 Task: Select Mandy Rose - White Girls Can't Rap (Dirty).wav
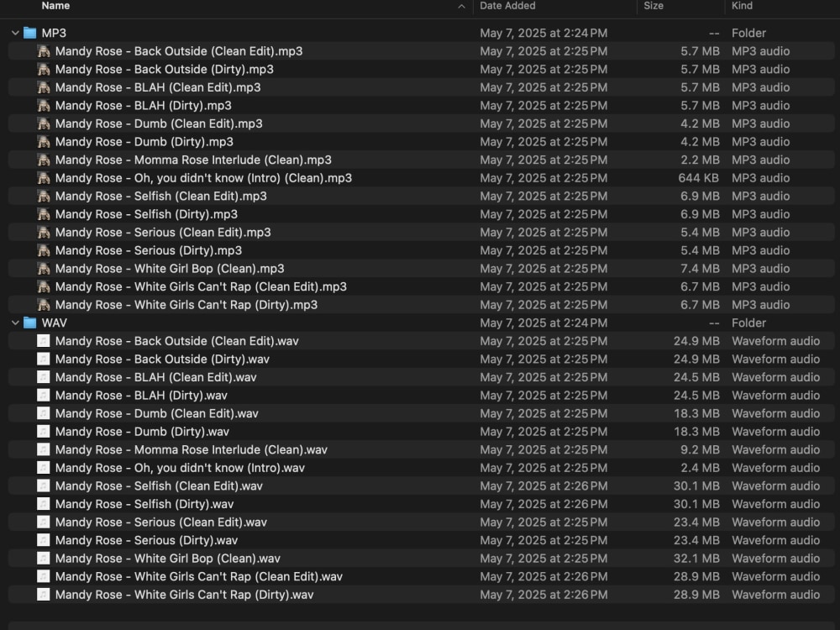coord(184,596)
